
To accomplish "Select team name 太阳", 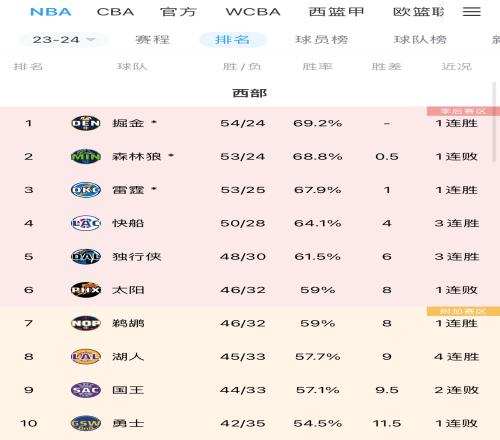I will [128, 290].
